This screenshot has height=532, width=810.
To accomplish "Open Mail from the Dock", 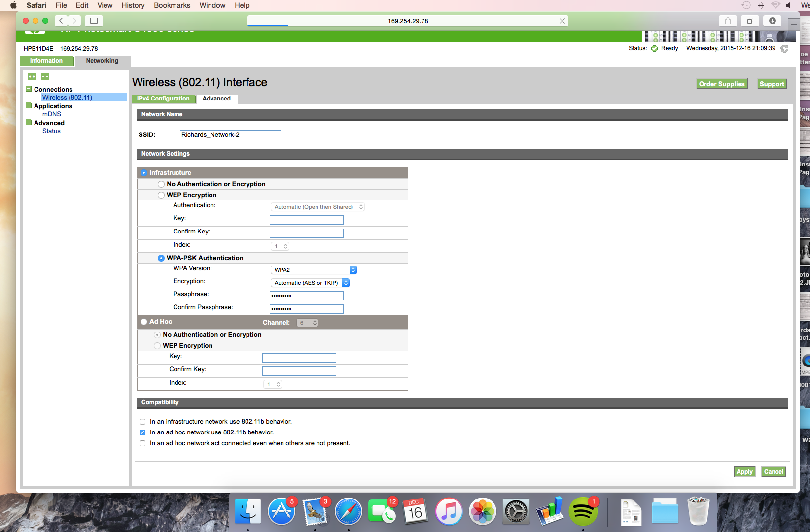I will click(315, 511).
